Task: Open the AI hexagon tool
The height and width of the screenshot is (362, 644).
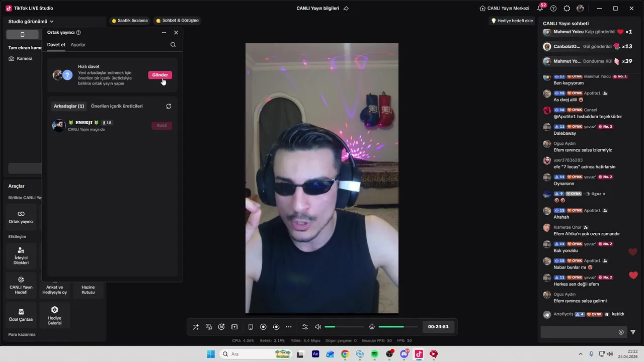Action: click(x=221, y=327)
